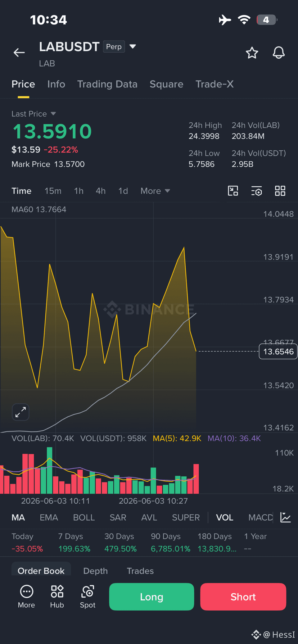Switch to Info tab

(x=56, y=84)
